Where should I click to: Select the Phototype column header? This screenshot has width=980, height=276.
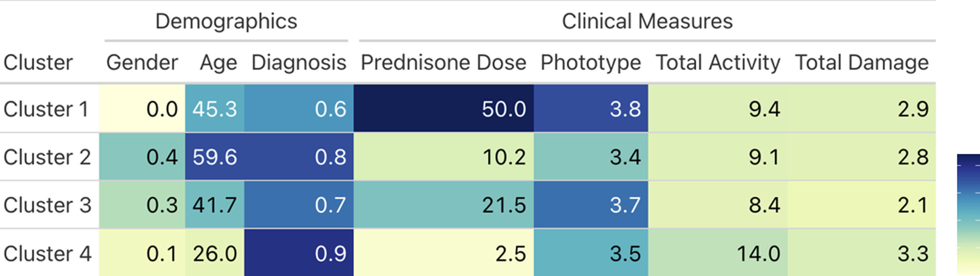[591, 63]
